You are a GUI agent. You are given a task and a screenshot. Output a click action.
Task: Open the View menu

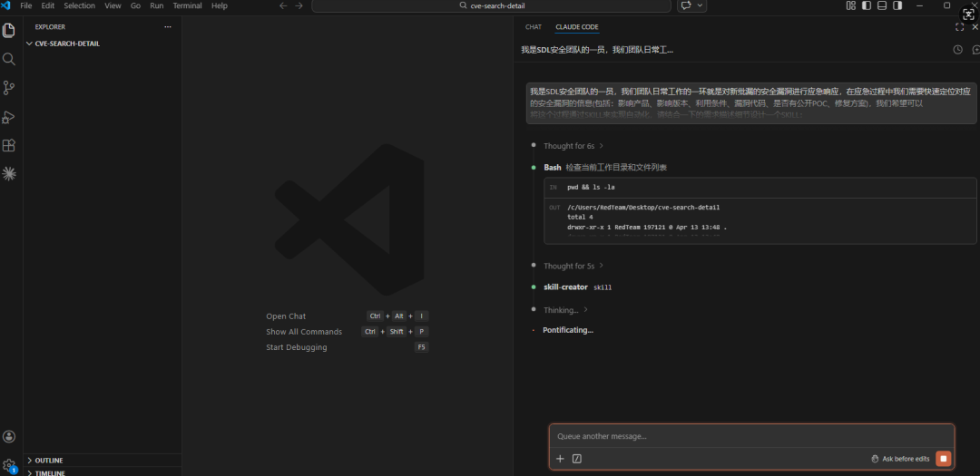113,5
